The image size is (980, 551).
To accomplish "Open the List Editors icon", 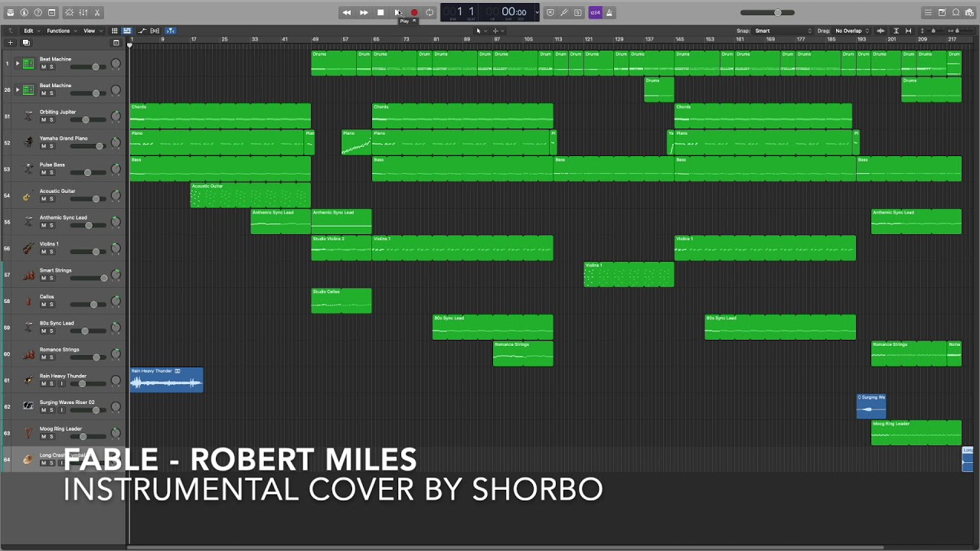I will pos(928,12).
